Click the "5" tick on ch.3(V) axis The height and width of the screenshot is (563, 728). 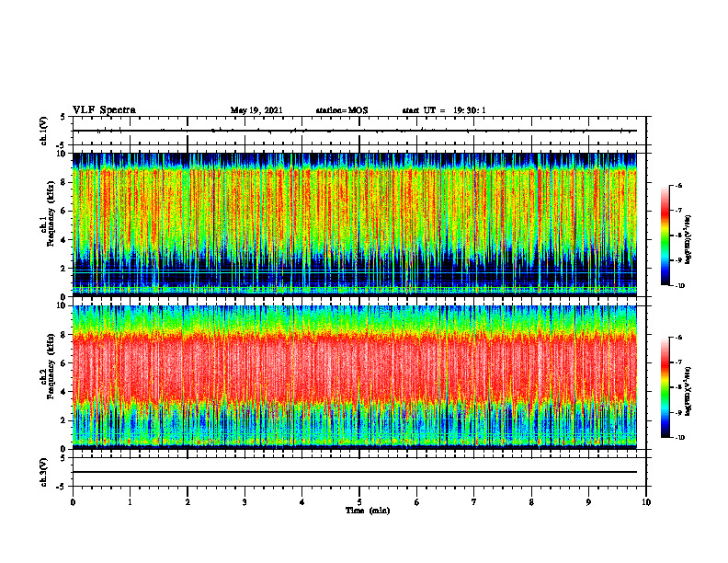(63, 458)
